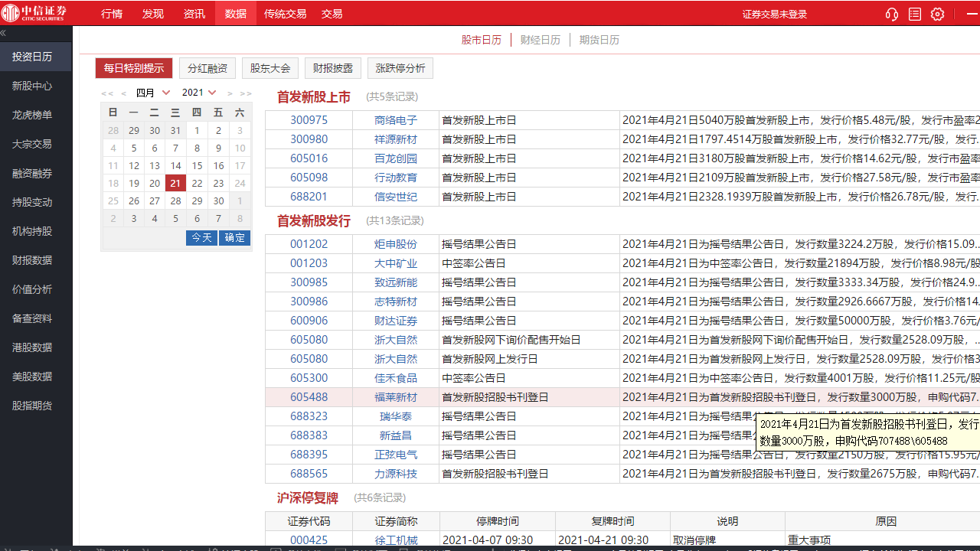Click the 今天 button in the calendar

pos(201,237)
